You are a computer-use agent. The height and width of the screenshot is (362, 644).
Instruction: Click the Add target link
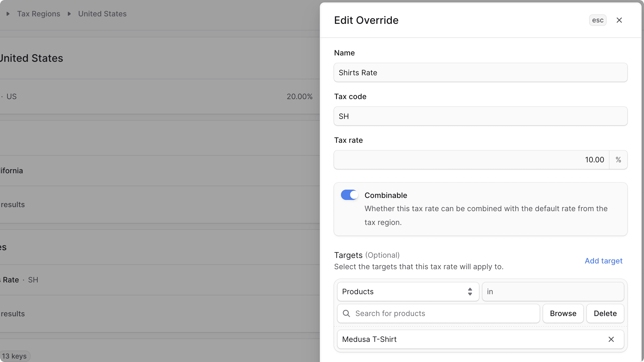pyautogui.click(x=603, y=261)
